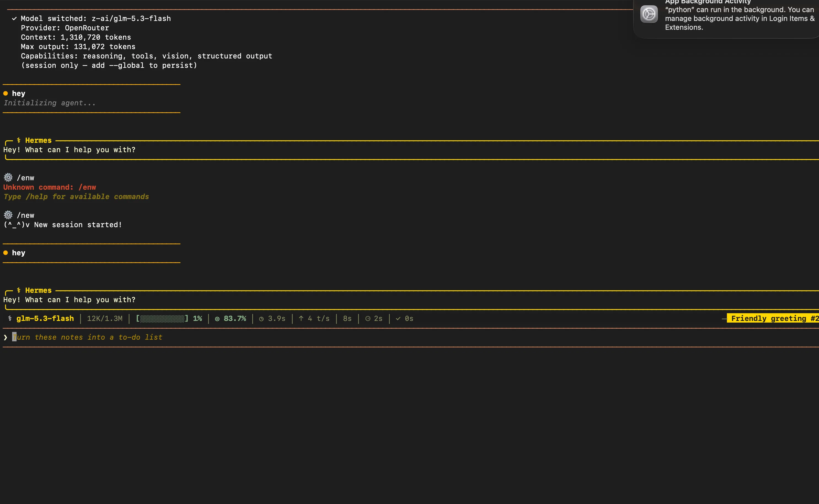Click the caduceus icon in second Hermes header
This screenshot has width=819, height=504.
tap(19, 290)
